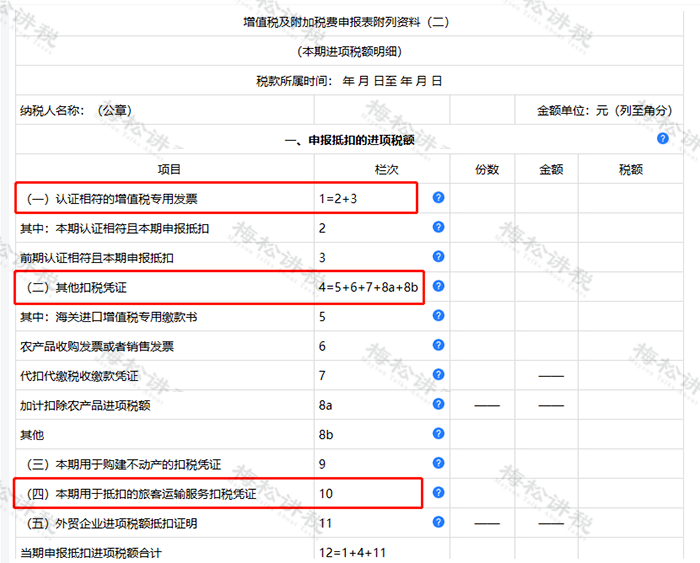Image resolution: width=700 pixels, height=563 pixels.
Task: Click 税额 cell for 旅客运输服务扣税凭证 row
Action: [x=630, y=493]
